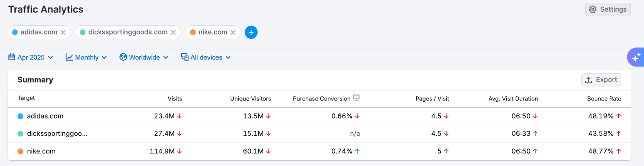This screenshot has width=644, height=166.
Task: Expand the Monthly interval dropdown
Action: [87, 57]
